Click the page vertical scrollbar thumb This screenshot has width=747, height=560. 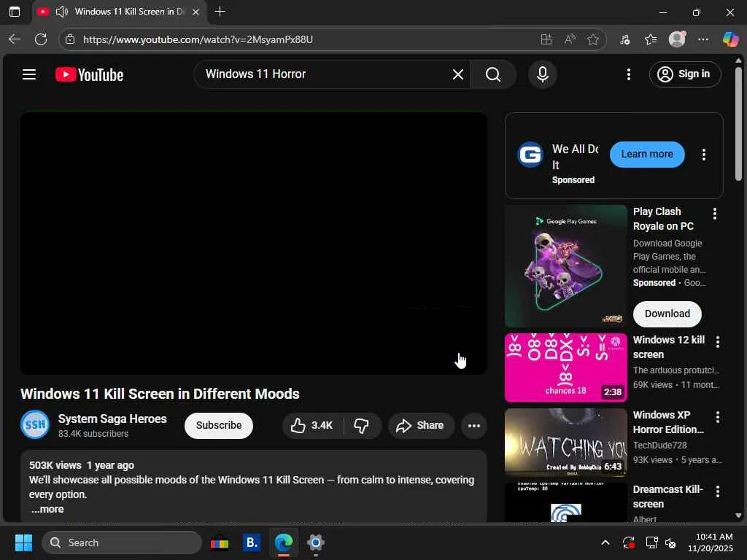pyautogui.click(x=738, y=124)
